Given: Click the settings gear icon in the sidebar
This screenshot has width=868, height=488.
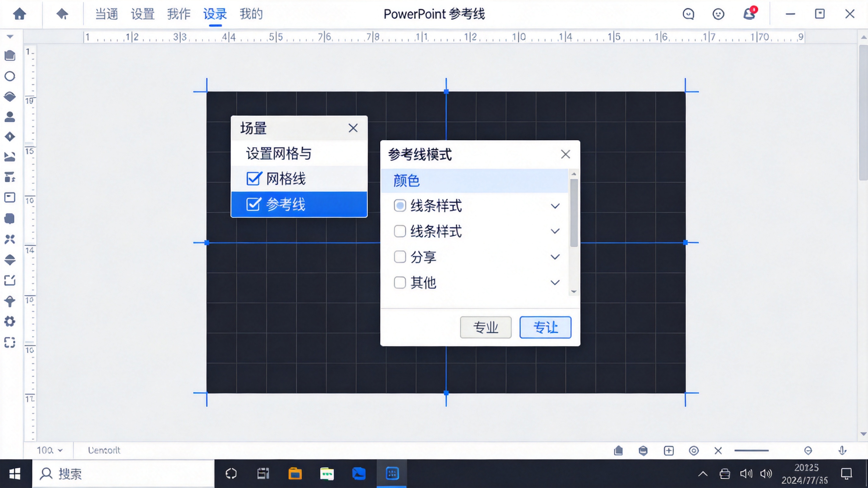Looking at the screenshot, I should tap(10, 321).
